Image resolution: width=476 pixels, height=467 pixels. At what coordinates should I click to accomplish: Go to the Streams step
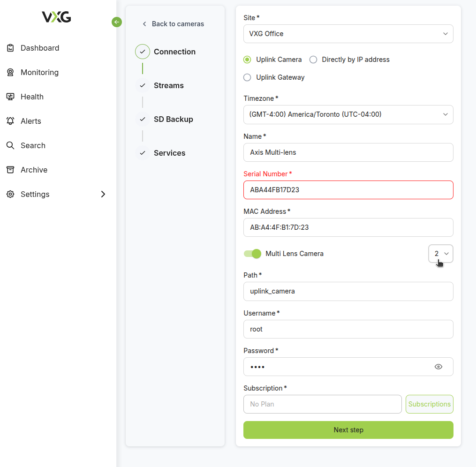(x=168, y=85)
